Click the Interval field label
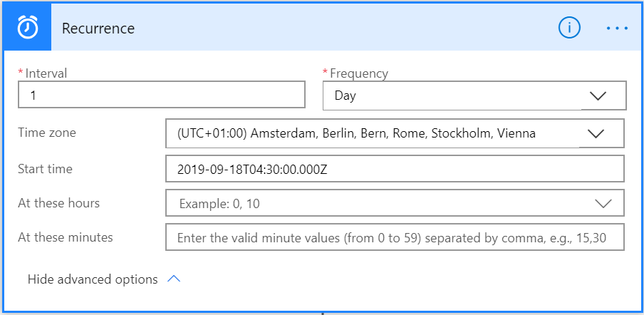 click(x=46, y=73)
